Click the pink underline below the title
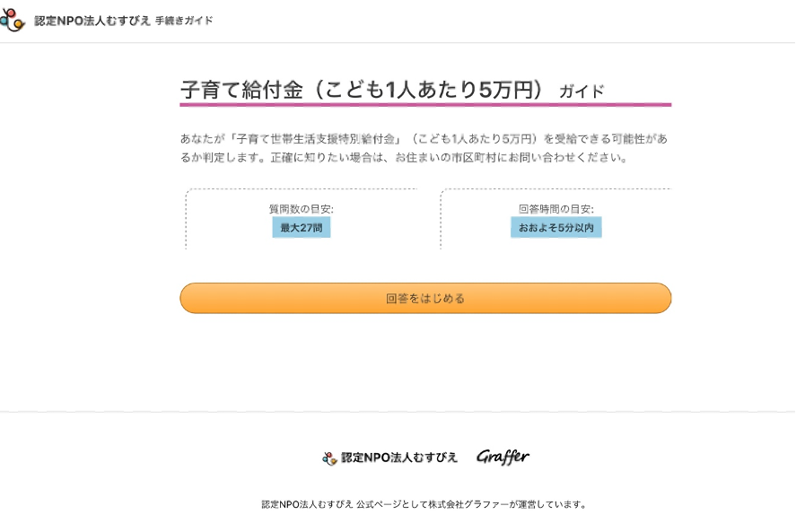This screenshot has width=796, height=532. (424, 105)
